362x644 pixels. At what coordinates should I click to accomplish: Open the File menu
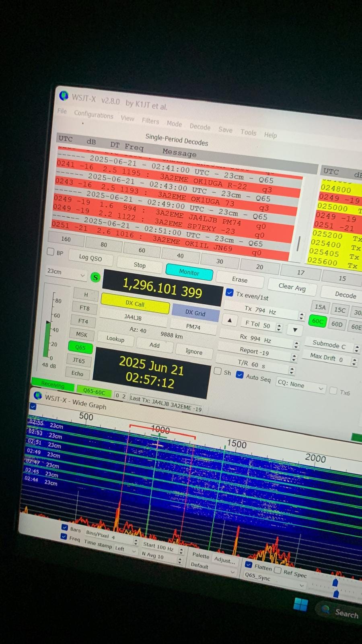coord(62,111)
